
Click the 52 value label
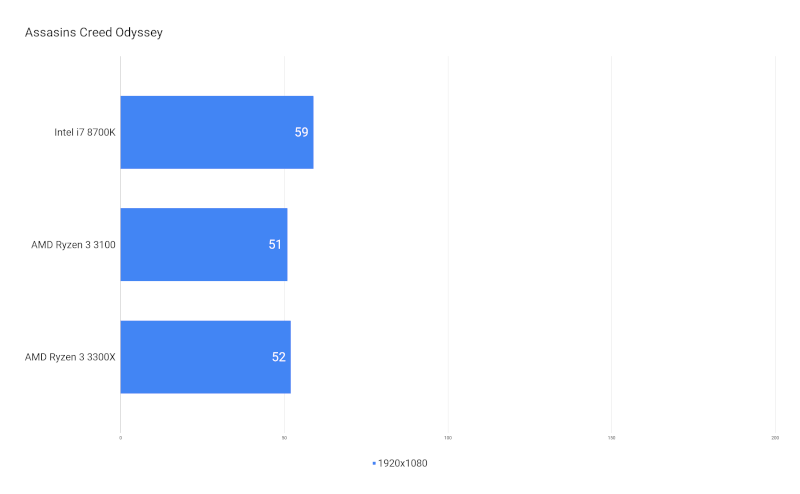[x=279, y=357]
